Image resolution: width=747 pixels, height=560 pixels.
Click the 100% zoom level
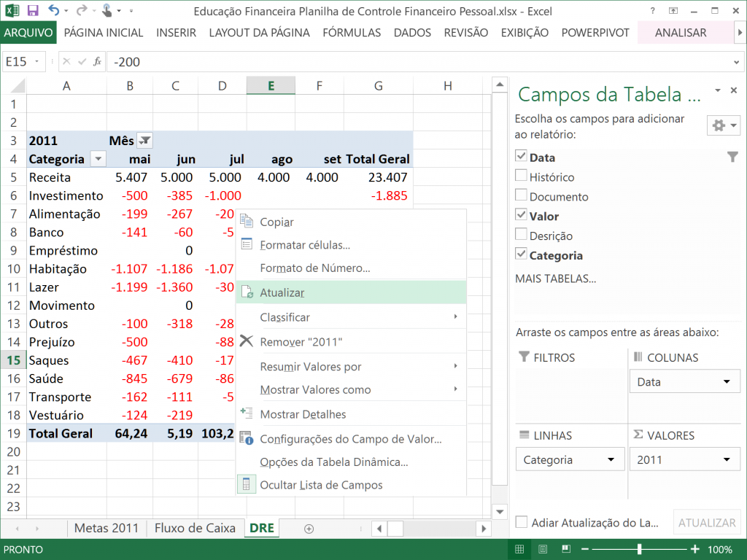(x=720, y=550)
